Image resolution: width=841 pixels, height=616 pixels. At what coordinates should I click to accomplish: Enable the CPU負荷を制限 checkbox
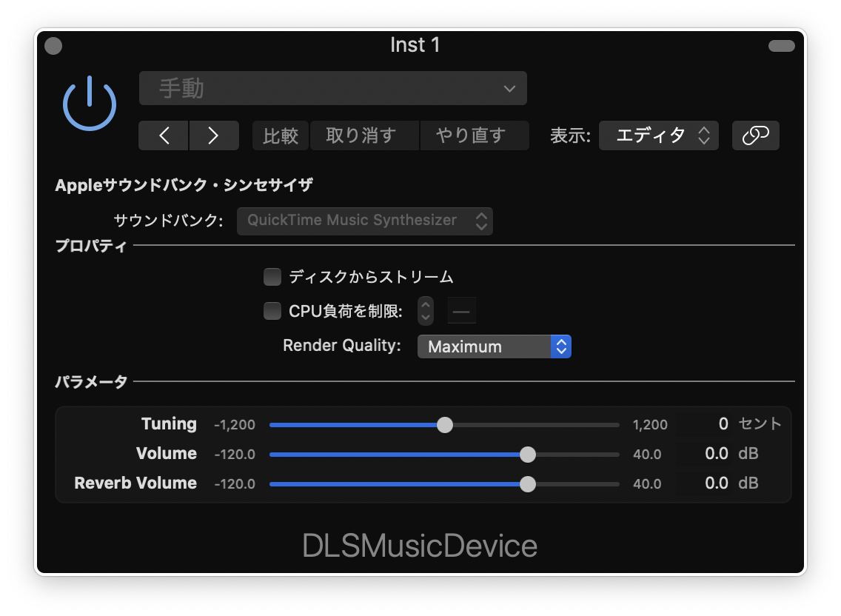(x=272, y=310)
